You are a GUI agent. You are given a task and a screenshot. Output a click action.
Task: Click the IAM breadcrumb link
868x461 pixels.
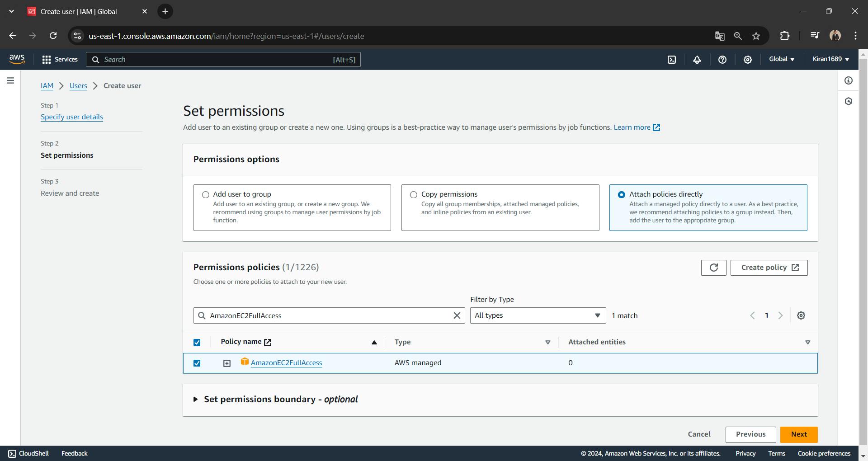[47, 86]
